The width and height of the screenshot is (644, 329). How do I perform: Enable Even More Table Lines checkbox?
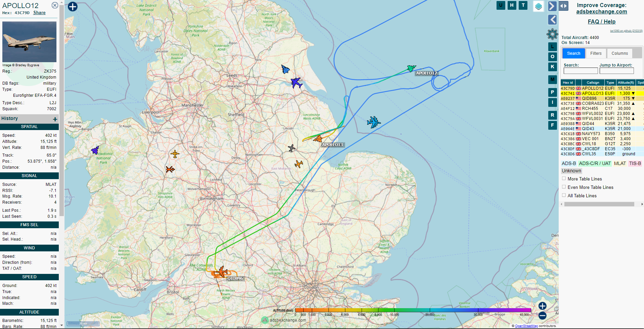coord(564,187)
